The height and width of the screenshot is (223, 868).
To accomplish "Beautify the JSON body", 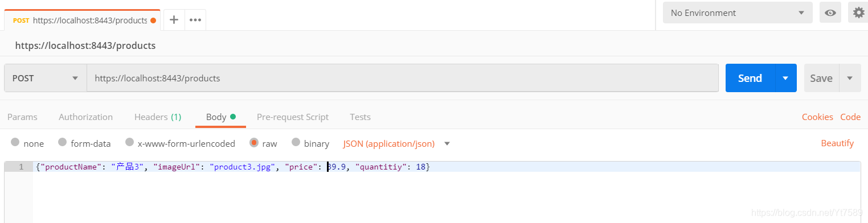I will 837,143.
